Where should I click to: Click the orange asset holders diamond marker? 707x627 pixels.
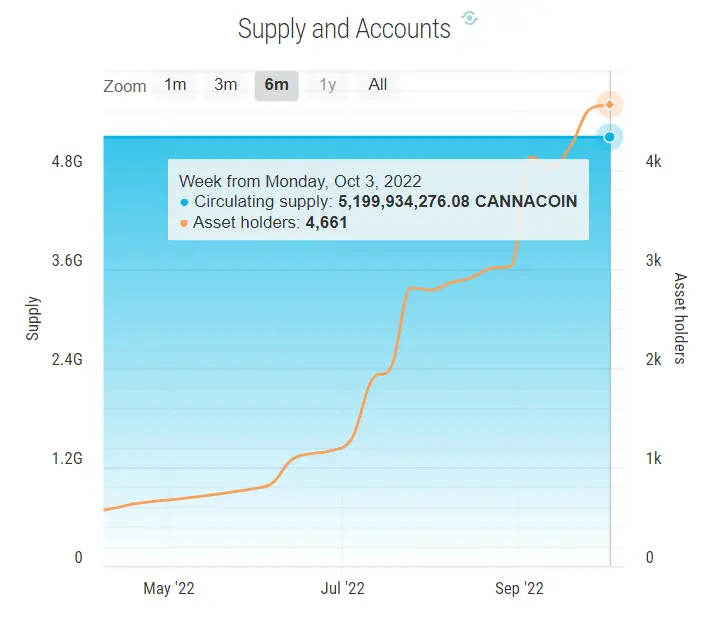click(610, 105)
